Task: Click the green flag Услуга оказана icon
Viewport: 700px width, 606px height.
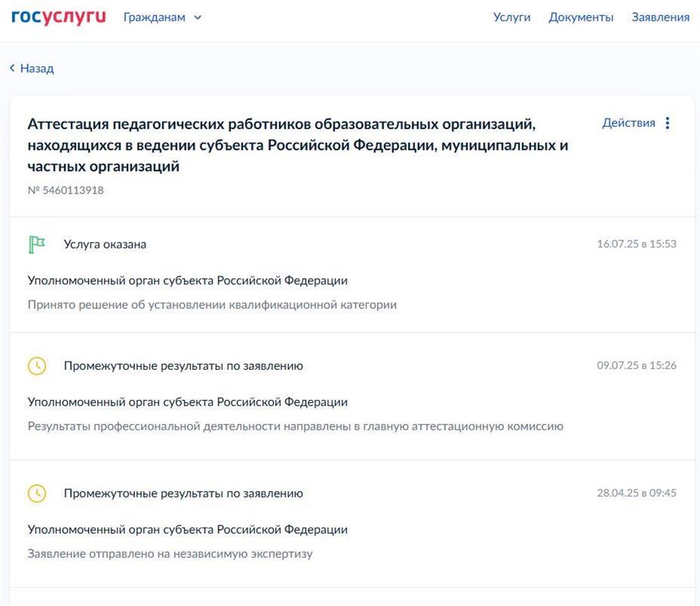Action: click(x=36, y=245)
